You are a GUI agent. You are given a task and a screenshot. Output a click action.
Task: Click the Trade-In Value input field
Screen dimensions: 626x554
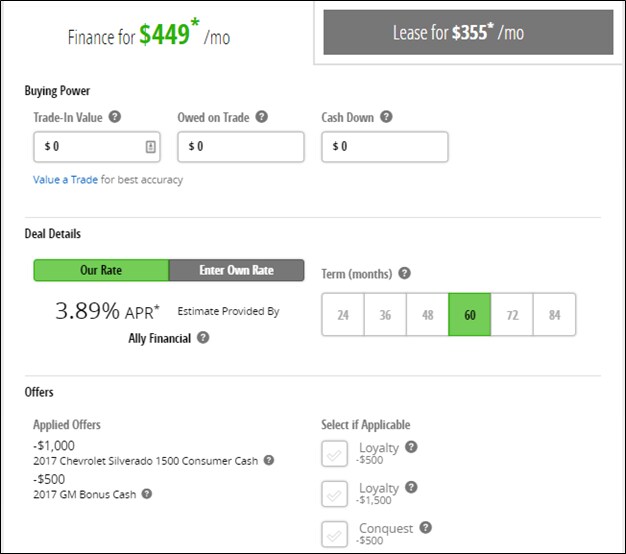click(90, 147)
